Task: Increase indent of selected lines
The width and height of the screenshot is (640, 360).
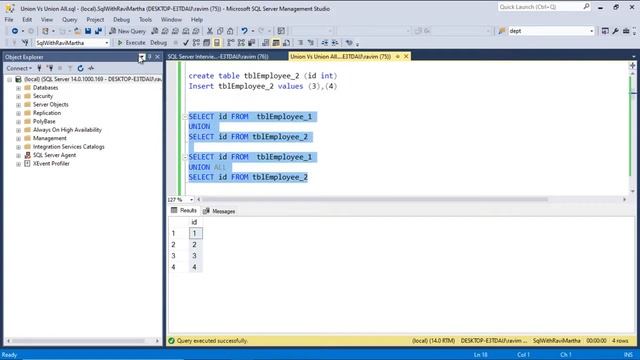Action: click(335, 42)
